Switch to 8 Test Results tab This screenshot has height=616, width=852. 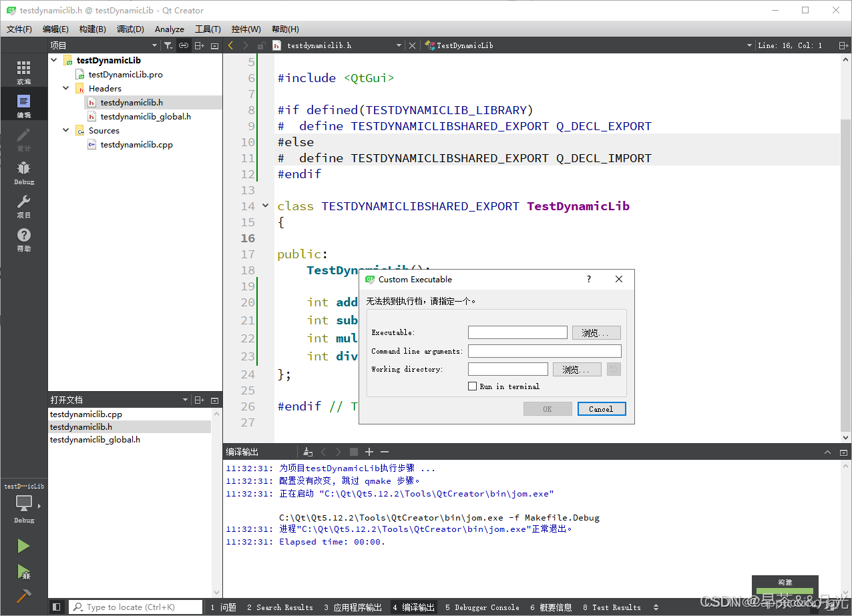click(x=612, y=607)
